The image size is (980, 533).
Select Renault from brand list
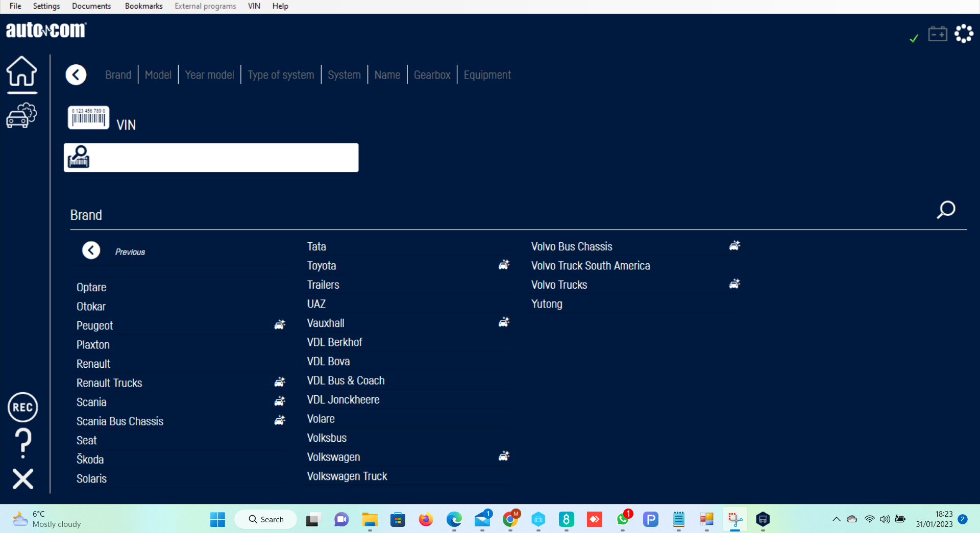tap(93, 364)
